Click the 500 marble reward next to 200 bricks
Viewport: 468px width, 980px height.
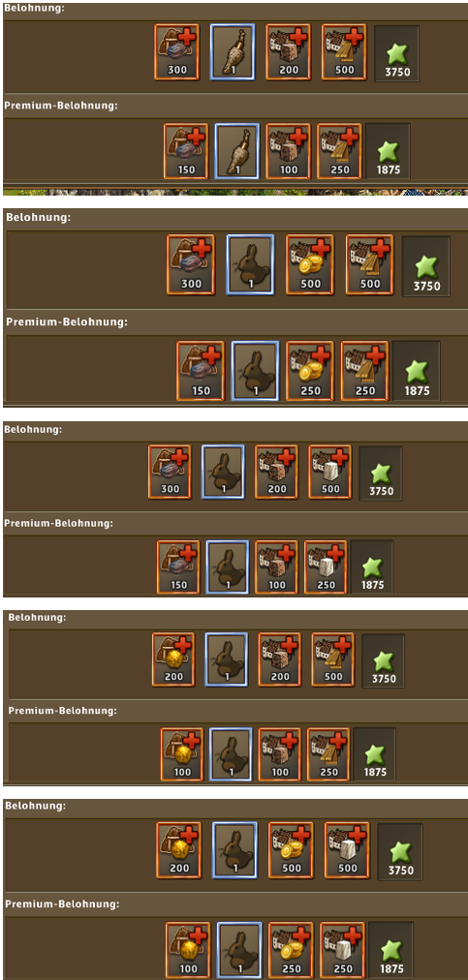point(329,472)
